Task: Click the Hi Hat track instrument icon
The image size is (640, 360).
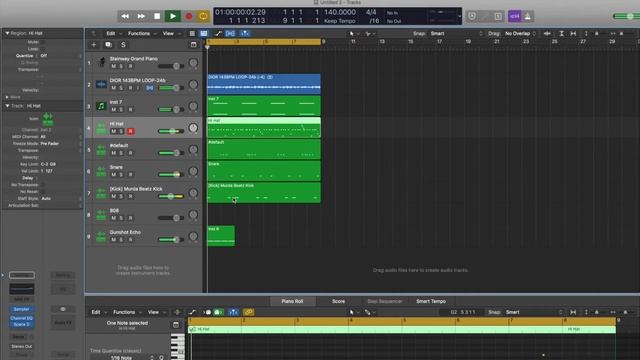Action: pos(101,128)
